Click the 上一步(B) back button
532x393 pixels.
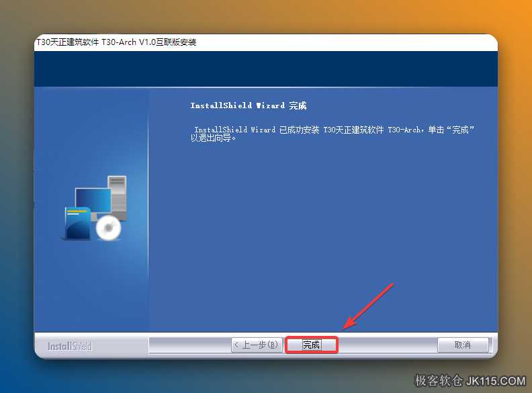257,345
